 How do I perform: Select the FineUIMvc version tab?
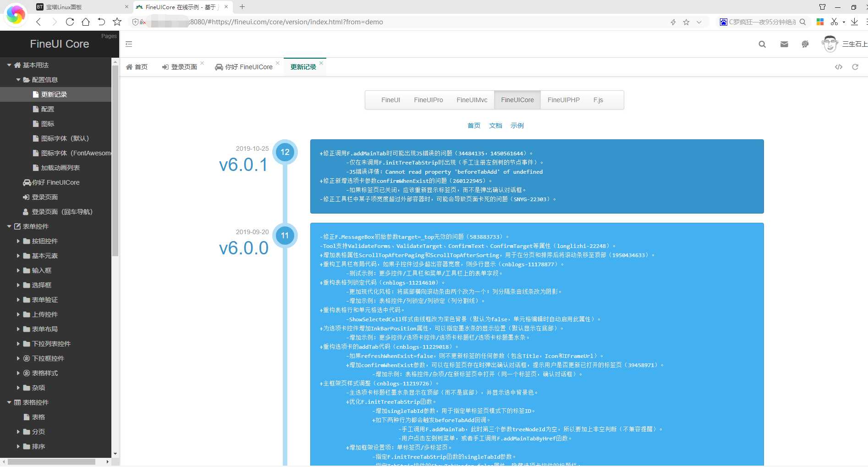coord(472,100)
